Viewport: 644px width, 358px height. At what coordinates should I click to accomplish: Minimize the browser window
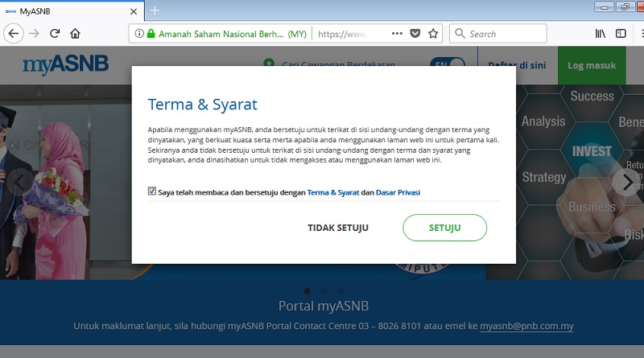605,7
